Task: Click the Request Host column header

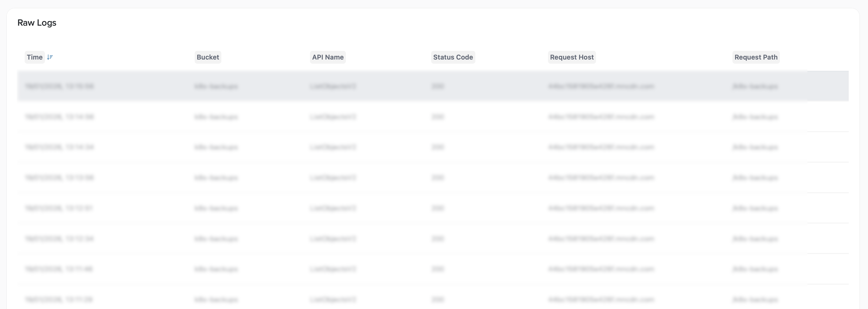Action: (x=571, y=57)
